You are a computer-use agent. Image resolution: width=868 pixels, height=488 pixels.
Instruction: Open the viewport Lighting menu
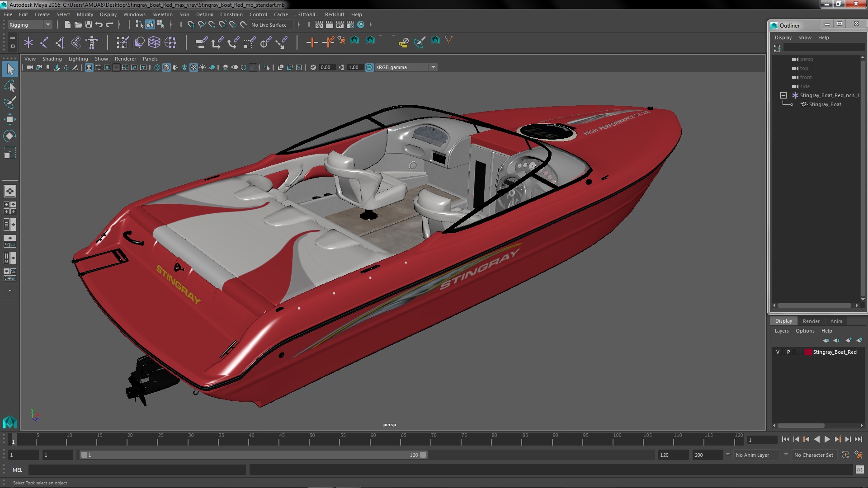pos(78,59)
